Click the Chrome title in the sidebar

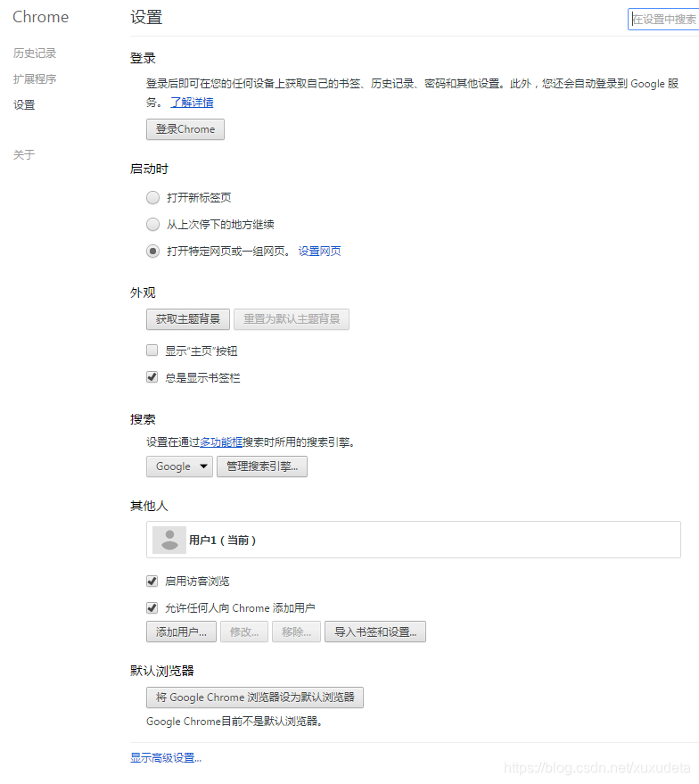(x=40, y=17)
